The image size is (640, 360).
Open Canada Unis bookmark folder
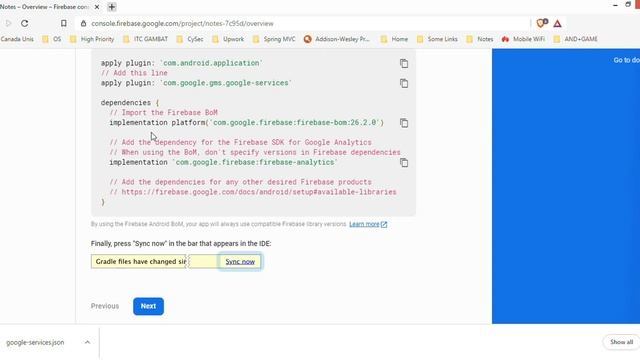click(x=17, y=39)
